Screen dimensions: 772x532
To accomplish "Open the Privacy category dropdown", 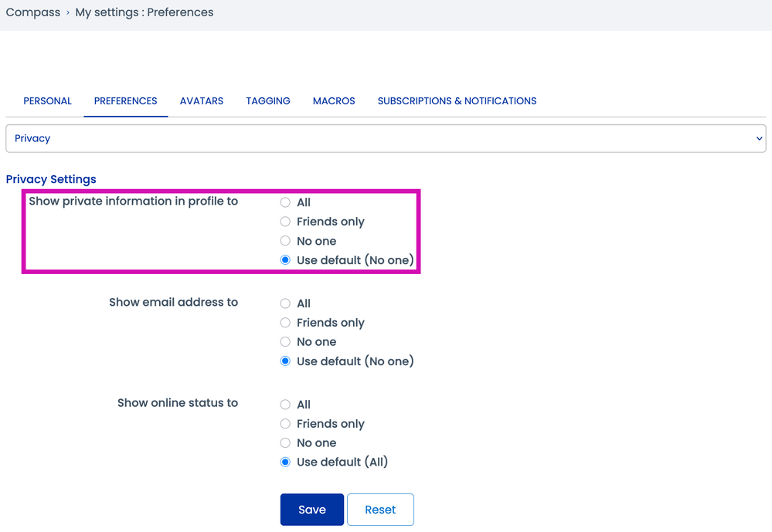I will 386,138.
